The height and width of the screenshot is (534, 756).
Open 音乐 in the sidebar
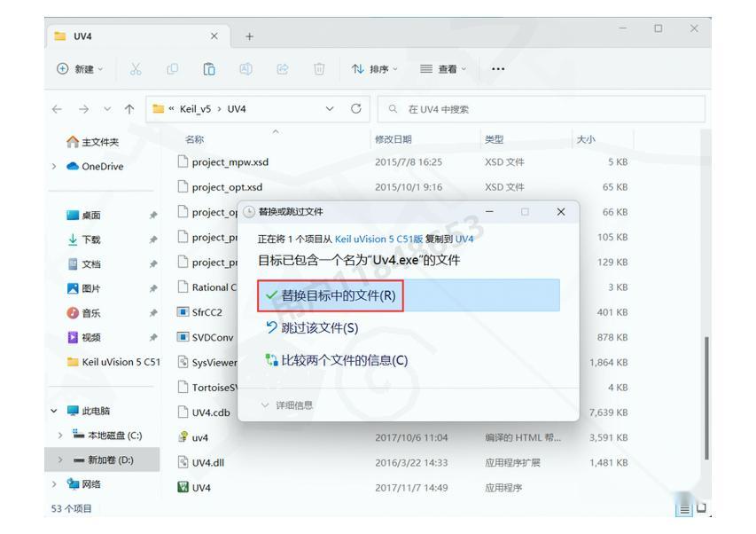point(84,313)
